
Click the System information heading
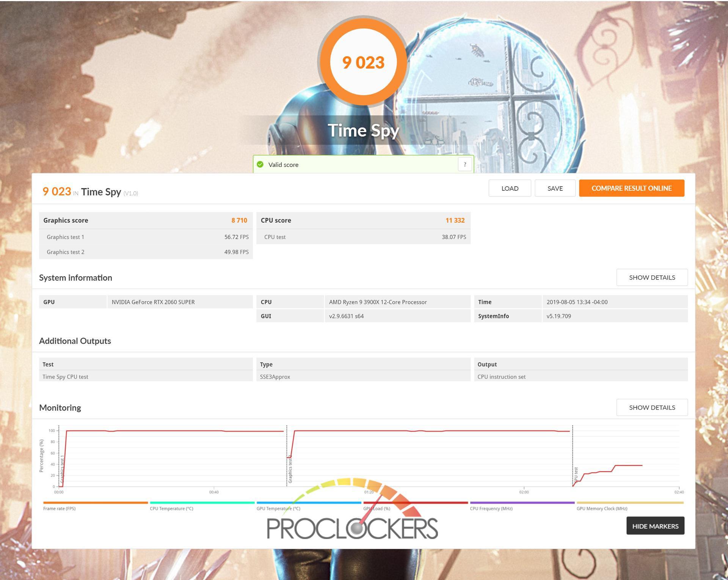75,278
